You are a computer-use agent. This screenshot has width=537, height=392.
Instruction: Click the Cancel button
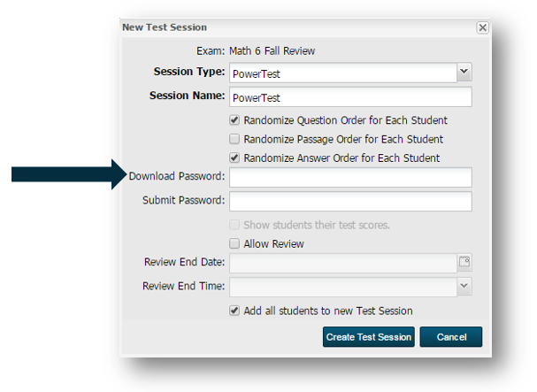click(451, 337)
